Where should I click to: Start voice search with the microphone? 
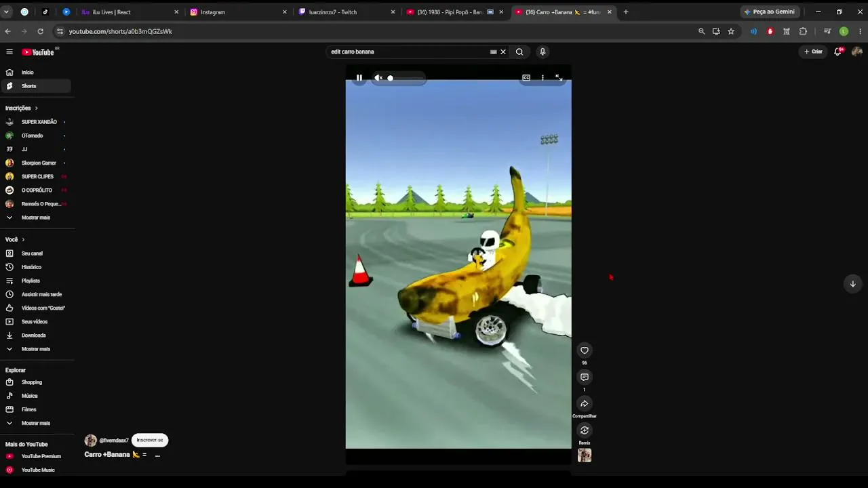click(x=542, y=52)
